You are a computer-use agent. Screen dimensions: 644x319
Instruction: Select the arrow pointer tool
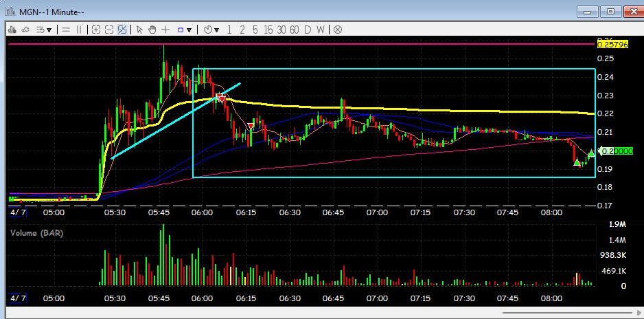(x=139, y=30)
